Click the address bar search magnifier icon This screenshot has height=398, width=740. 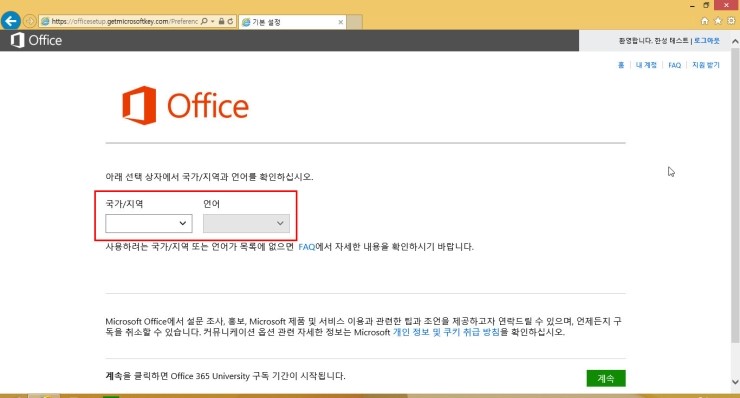(x=204, y=21)
